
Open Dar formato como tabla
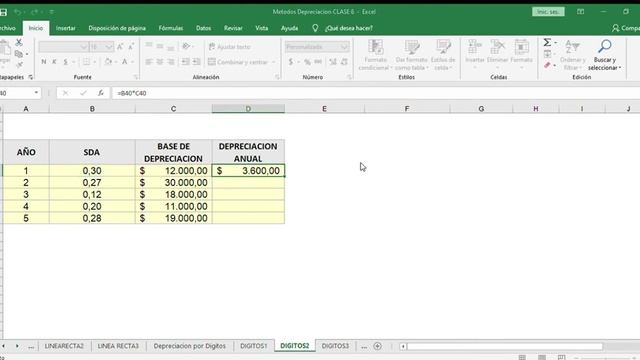[x=412, y=55]
